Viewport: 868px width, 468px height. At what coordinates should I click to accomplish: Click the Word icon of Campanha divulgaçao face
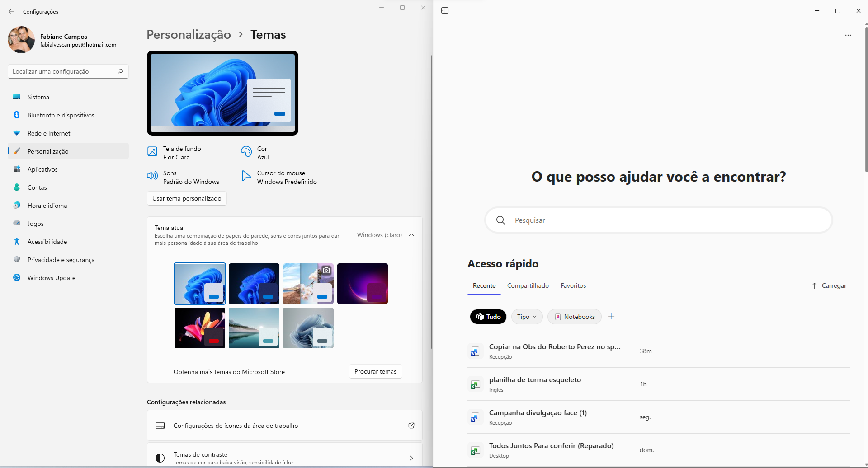pos(475,417)
